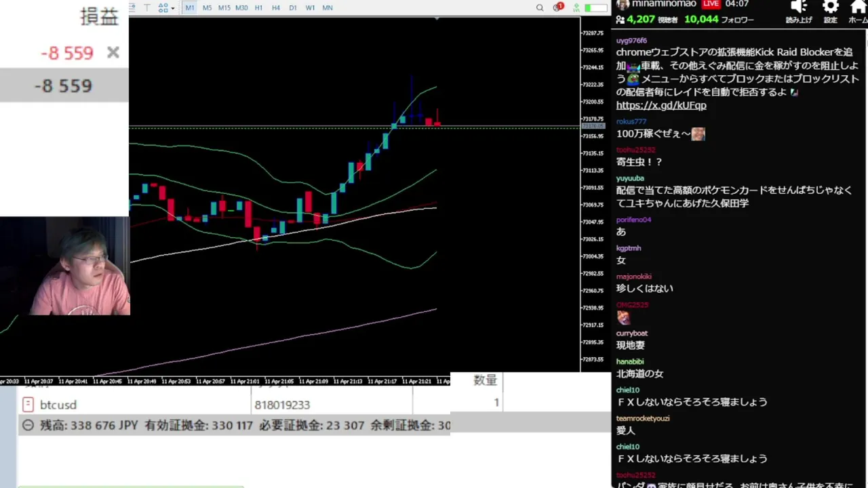The height and width of the screenshot is (488, 868).
Task: Switch chart to MN timeframe
Action: (328, 7)
